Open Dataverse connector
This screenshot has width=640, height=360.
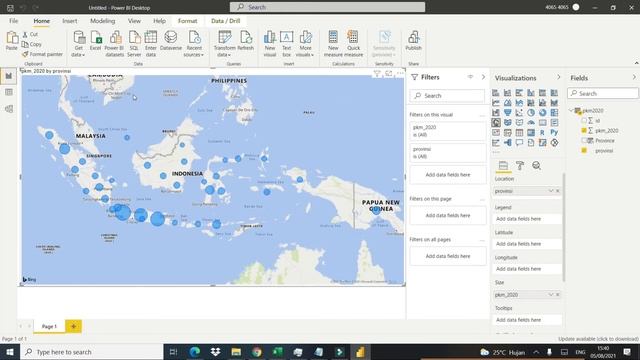[x=171, y=41]
